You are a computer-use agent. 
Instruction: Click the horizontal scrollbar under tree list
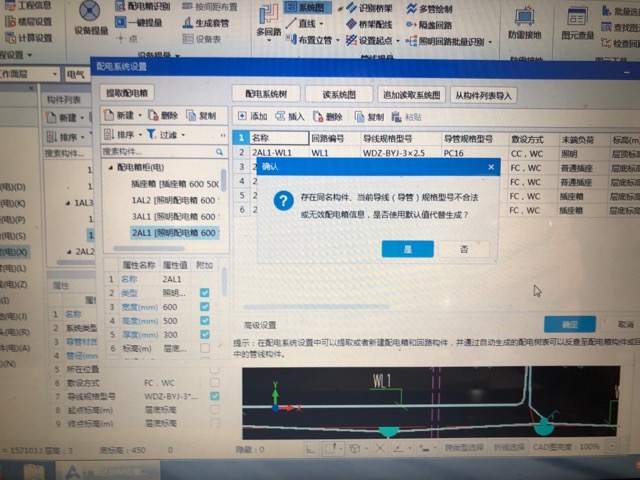[x=149, y=248]
